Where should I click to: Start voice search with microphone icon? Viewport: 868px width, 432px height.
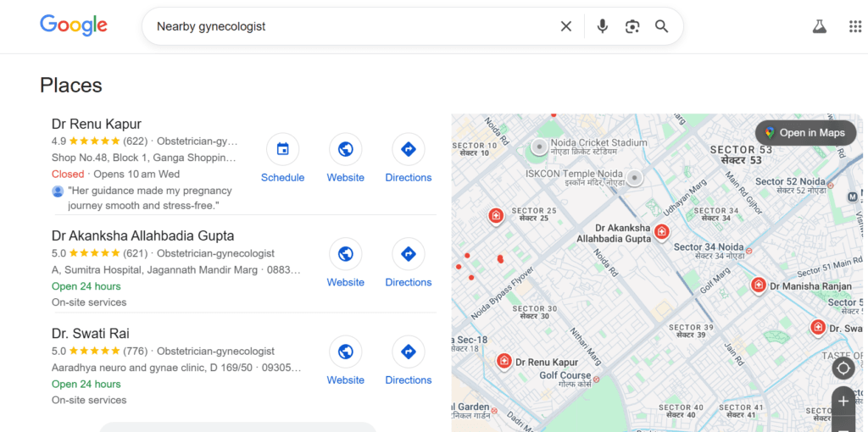(603, 26)
